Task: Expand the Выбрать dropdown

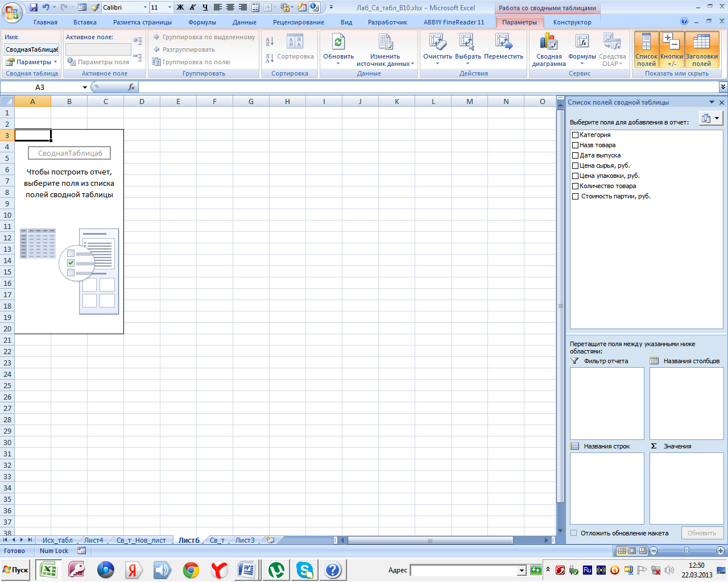Action: (468, 64)
